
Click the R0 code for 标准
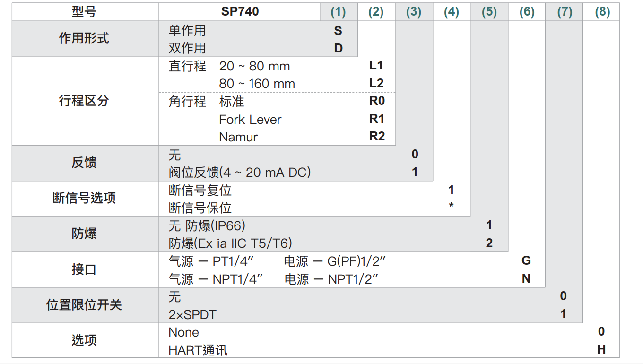pyautogui.click(x=377, y=101)
